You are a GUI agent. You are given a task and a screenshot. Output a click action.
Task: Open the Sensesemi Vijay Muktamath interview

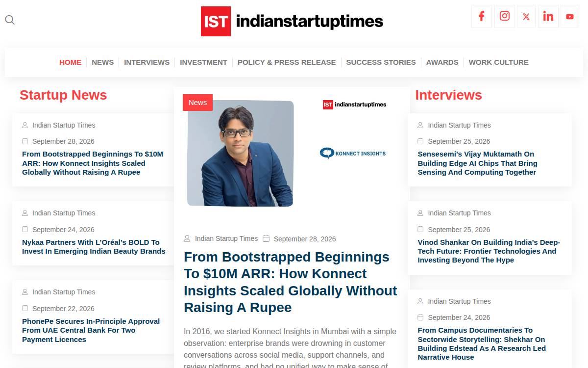(x=478, y=163)
